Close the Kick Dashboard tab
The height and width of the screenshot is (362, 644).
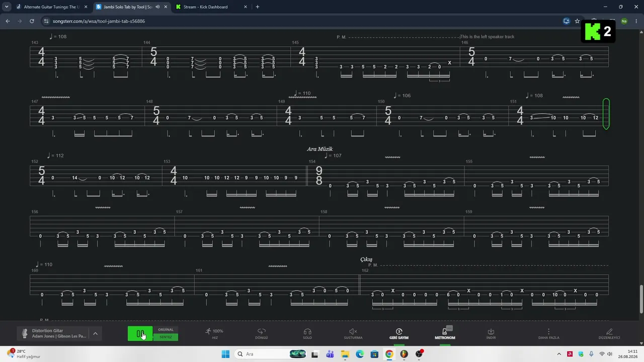(246, 7)
